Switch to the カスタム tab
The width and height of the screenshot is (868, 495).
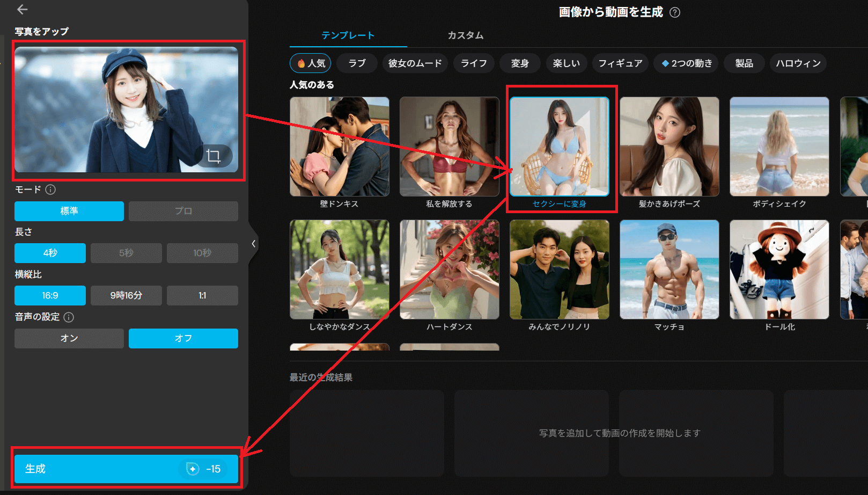pos(465,35)
